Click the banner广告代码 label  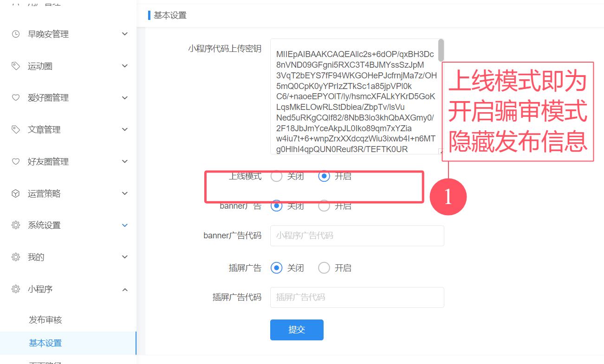point(232,236)
